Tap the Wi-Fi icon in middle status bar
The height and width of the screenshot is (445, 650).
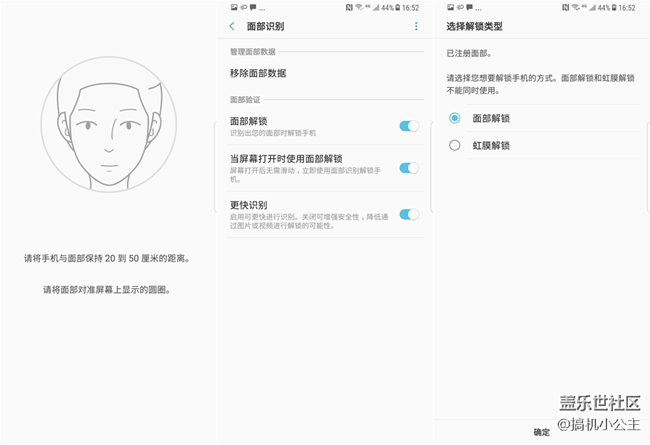[x=359, y=7]
